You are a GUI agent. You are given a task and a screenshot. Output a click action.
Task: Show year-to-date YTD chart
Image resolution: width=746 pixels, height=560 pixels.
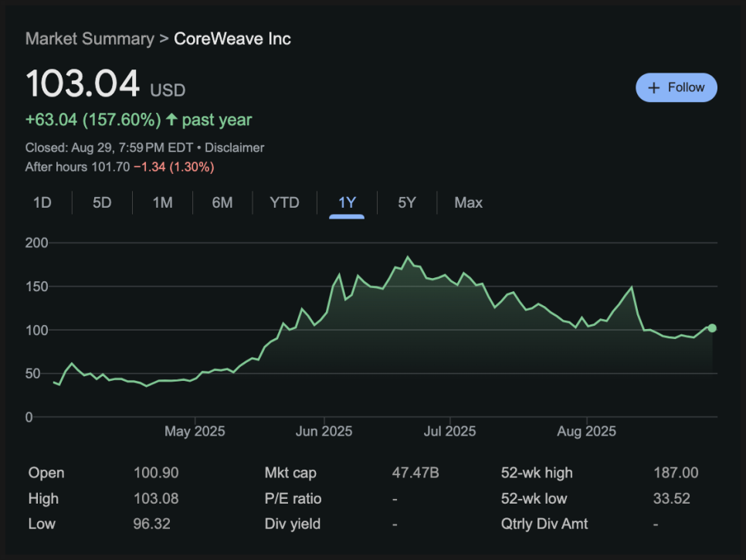click(x=284, y=202)
